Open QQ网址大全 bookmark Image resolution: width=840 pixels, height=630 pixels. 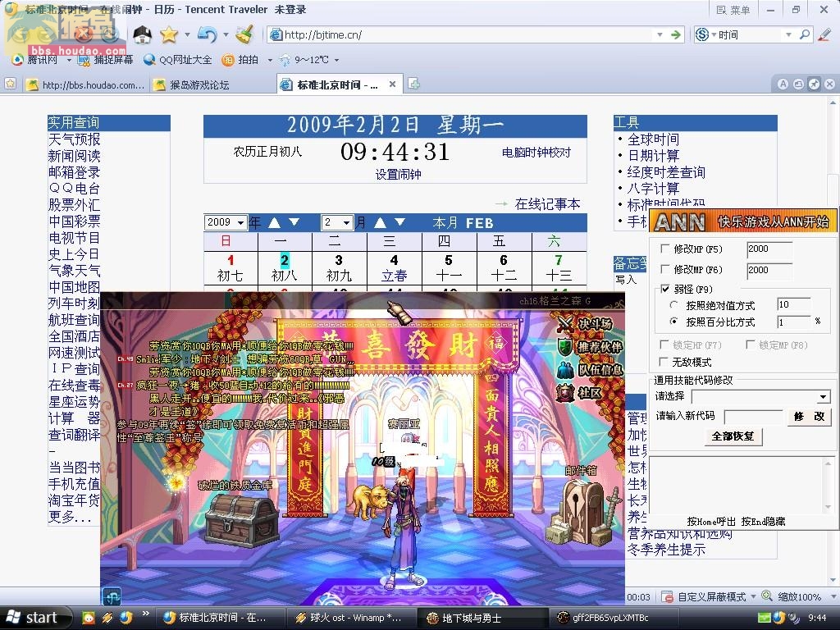[178, 59]
